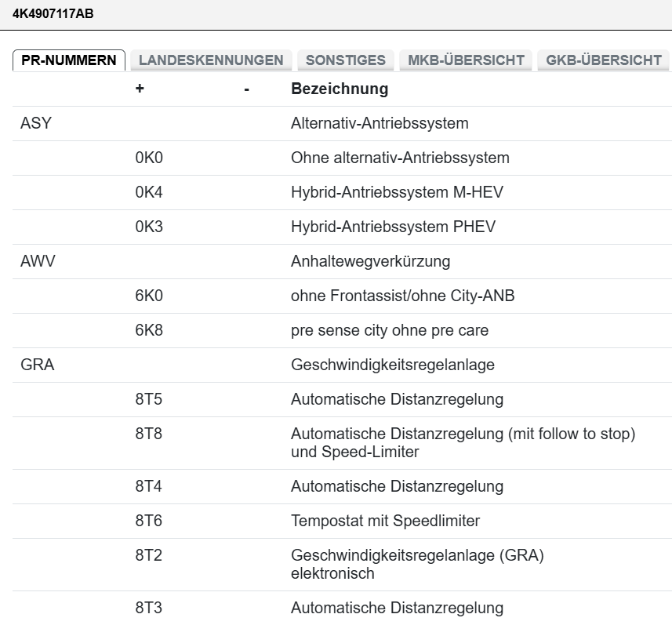This screenshot has height=625, width=672.
Task: Switch to the LANDESKENNUNGEN tab
Action: pos(210,60)
